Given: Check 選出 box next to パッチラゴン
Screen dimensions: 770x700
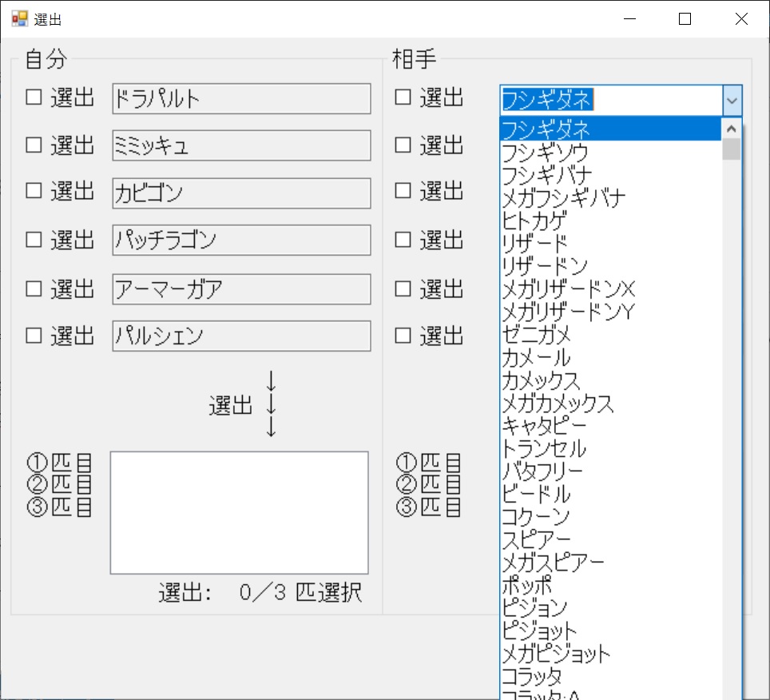Looking at the screenshot, I should (x=34, y=239).
